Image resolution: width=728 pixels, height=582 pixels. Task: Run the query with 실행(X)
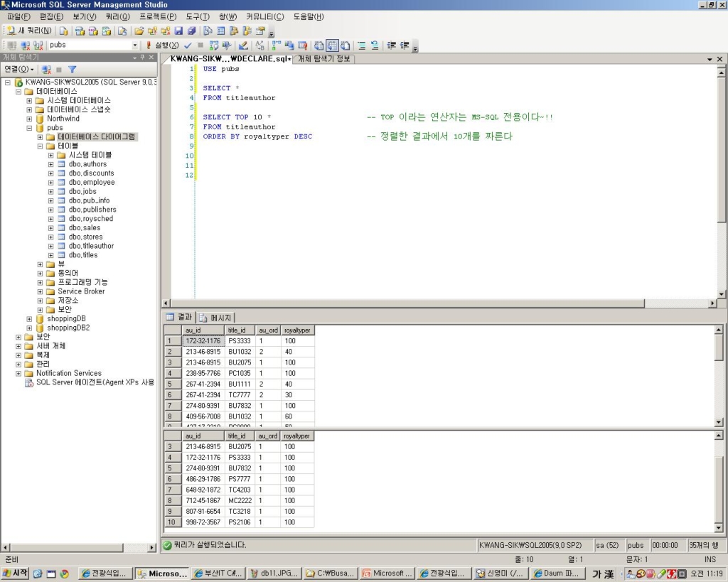click(x=163, y=45)
